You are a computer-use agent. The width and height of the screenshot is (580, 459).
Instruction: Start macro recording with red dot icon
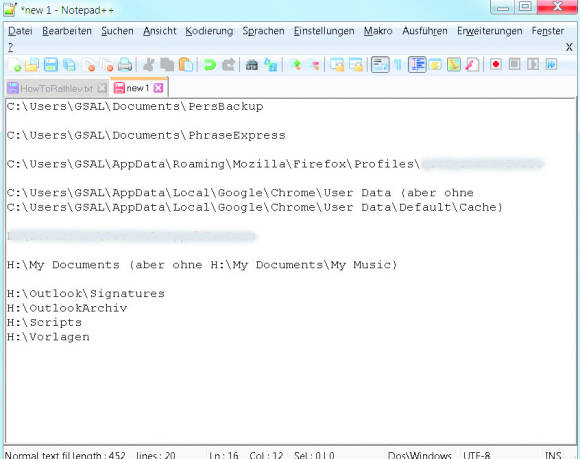[496, 64]
